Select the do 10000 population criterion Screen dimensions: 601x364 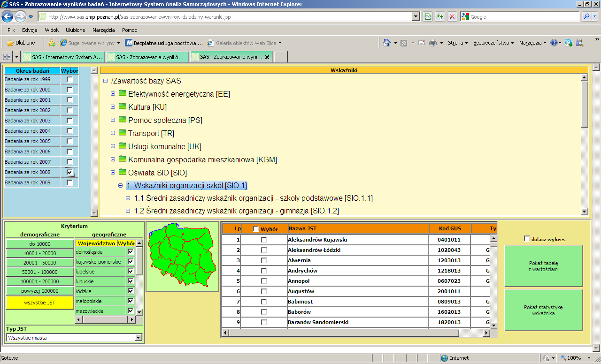tap(40, 244)
